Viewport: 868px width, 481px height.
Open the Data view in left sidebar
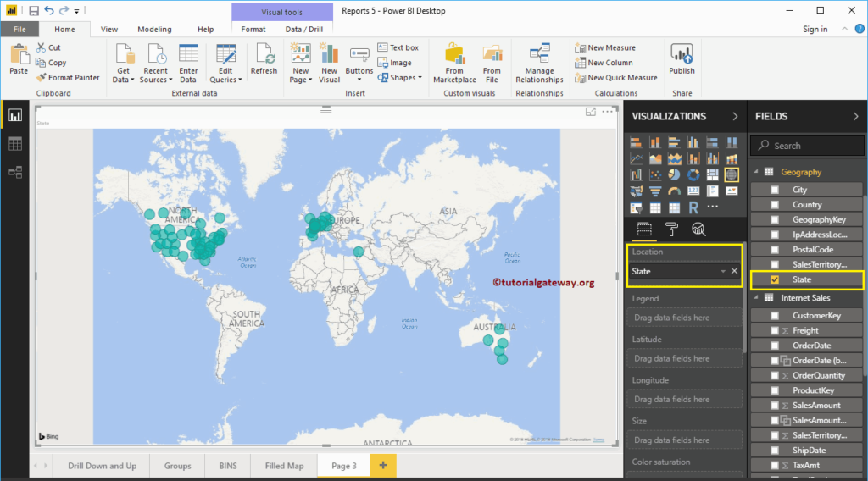click(15, 144)
